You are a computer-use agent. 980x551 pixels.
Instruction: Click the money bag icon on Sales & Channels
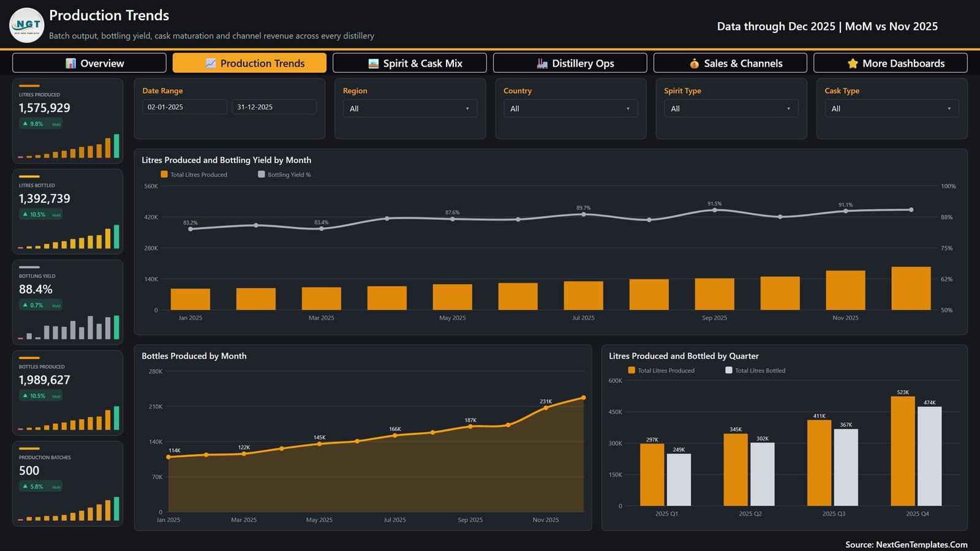pyautogui.click(x=694, y=63)
